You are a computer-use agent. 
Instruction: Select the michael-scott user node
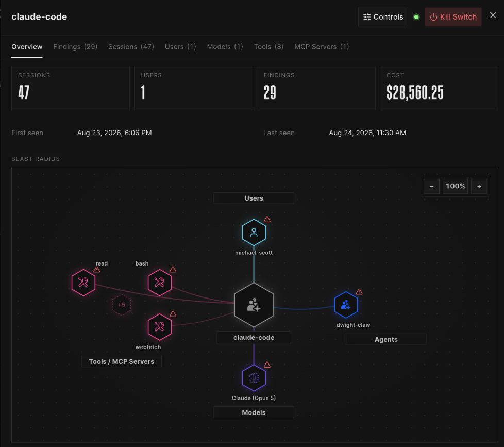254,233
